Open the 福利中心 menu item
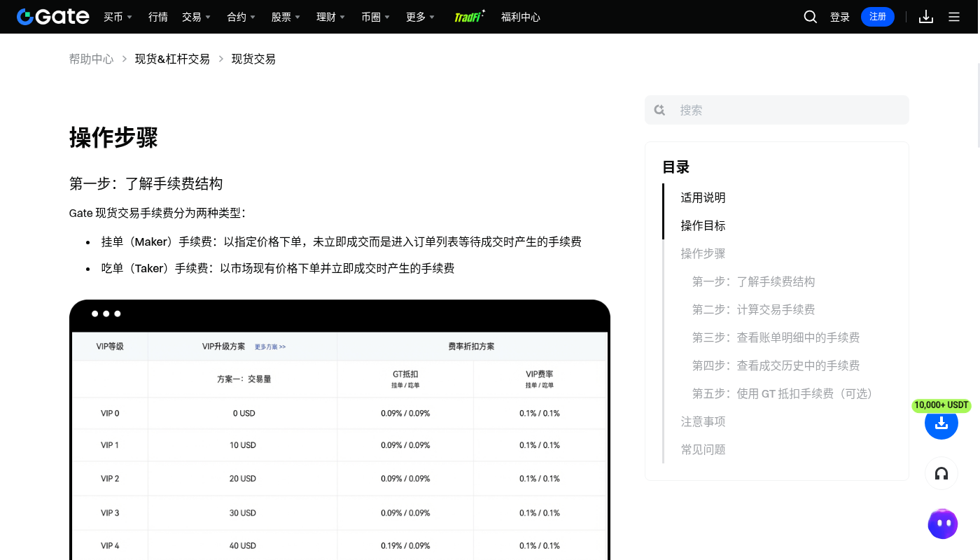Image resolution: width=980 pixels, height=560 pixels. [x=521, y=17]
